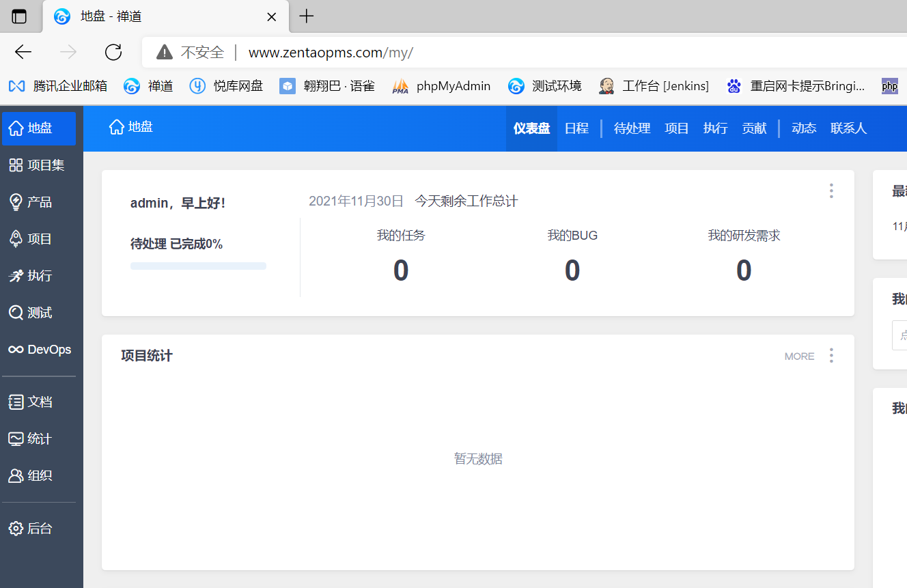The height and width of the screenshot is (588, 907).
Task: Switch to the 日程 tab
Action: pos(576,128)
